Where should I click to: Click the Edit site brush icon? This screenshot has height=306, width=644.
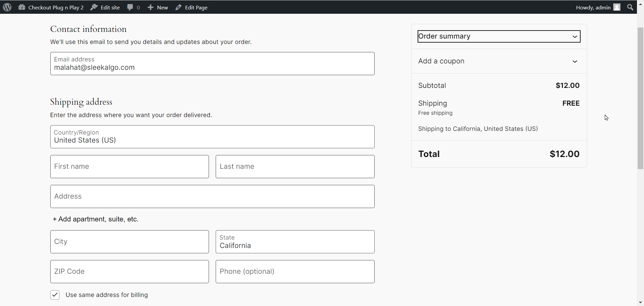pos(94,7)
